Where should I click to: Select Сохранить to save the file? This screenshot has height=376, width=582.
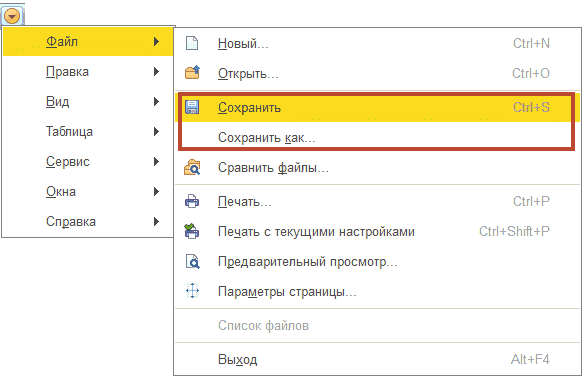377,107
